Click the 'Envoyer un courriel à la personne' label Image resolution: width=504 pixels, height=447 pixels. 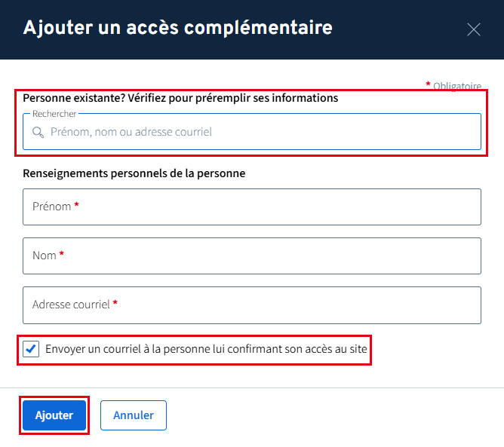click(206, 350)
